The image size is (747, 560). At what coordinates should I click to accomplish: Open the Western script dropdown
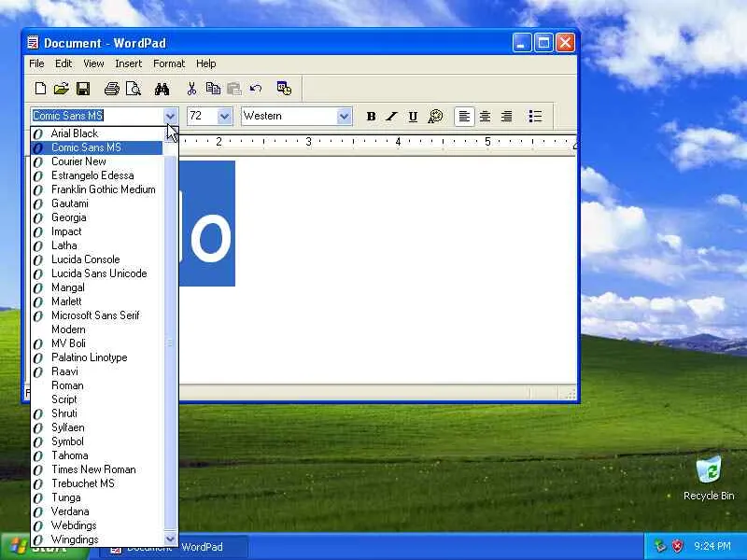344,116
